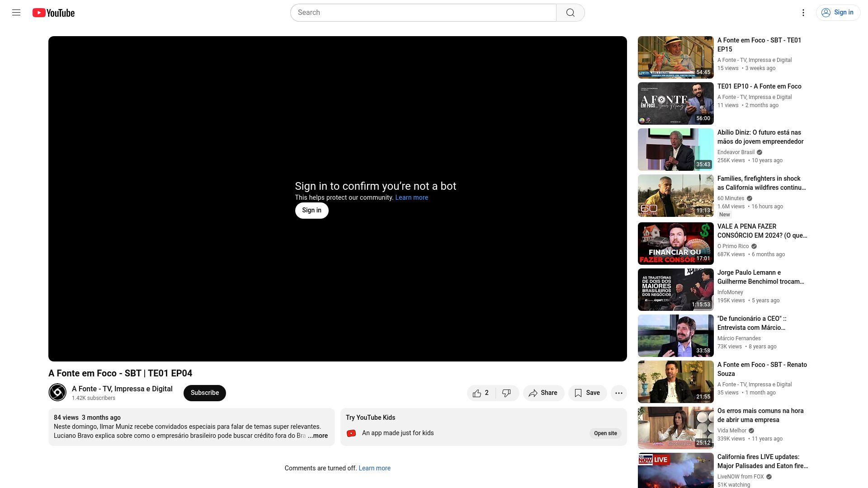
Task: Click the YouTube logo home icon
Action: 53,13
